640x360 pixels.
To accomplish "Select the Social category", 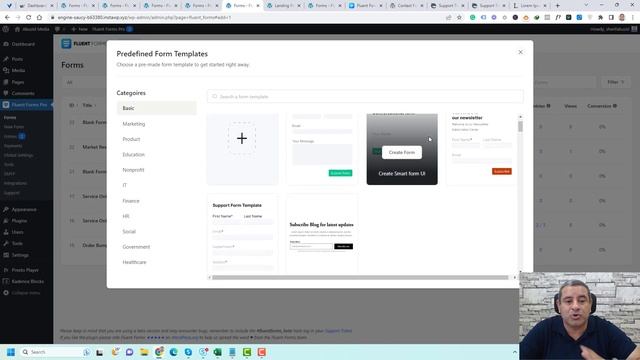I will (129, 231).
